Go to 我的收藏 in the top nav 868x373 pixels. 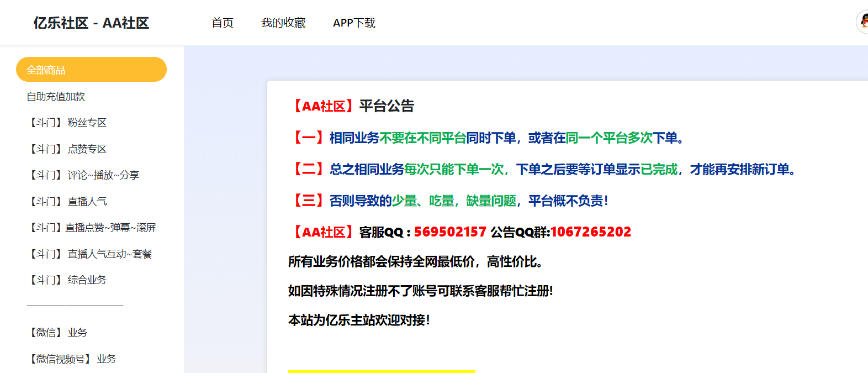click(283, 23)
